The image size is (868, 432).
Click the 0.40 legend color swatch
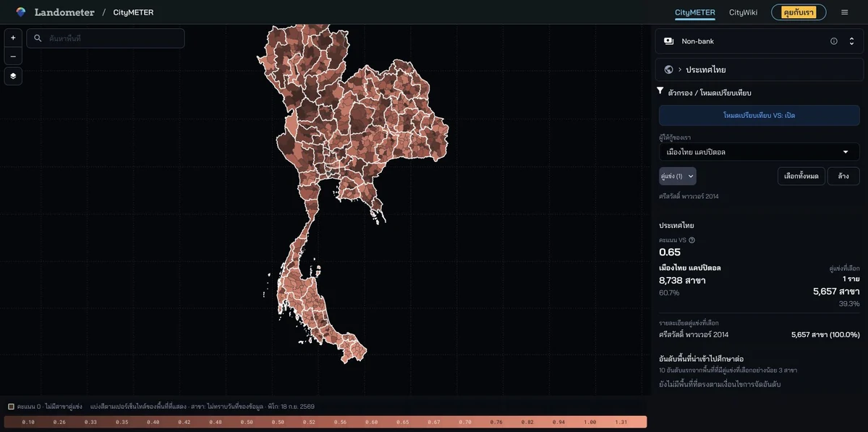point(153,422)
